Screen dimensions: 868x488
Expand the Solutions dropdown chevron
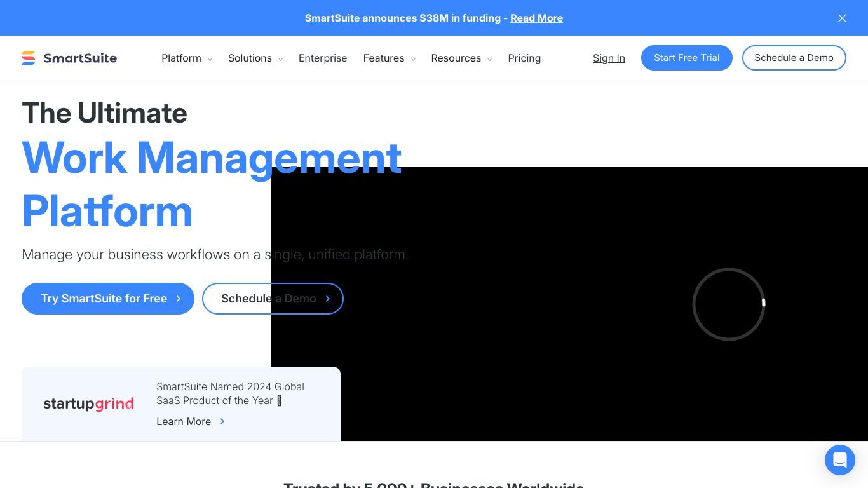pos(280,59)
